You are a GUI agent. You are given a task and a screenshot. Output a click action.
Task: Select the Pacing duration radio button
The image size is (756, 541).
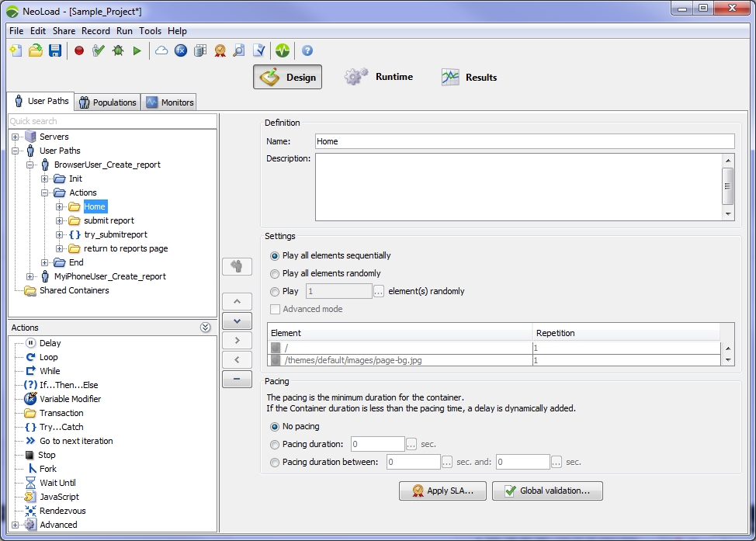[x=275, y=444]
